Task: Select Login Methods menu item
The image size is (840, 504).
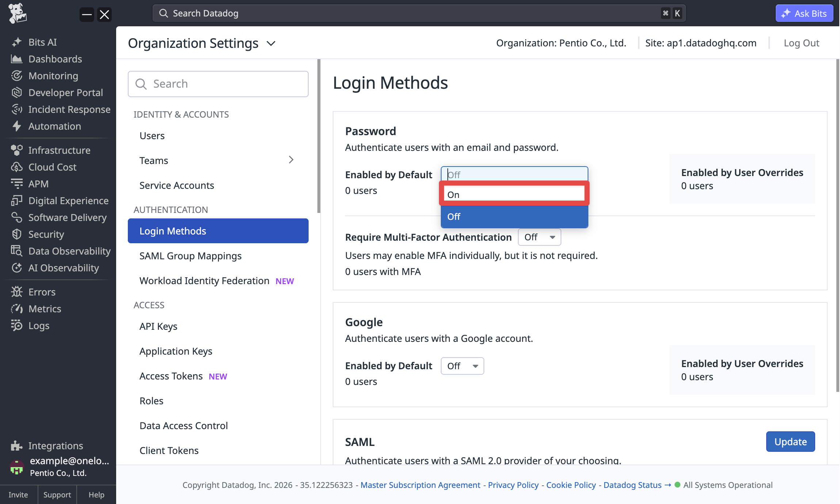Action: [218, 231]
